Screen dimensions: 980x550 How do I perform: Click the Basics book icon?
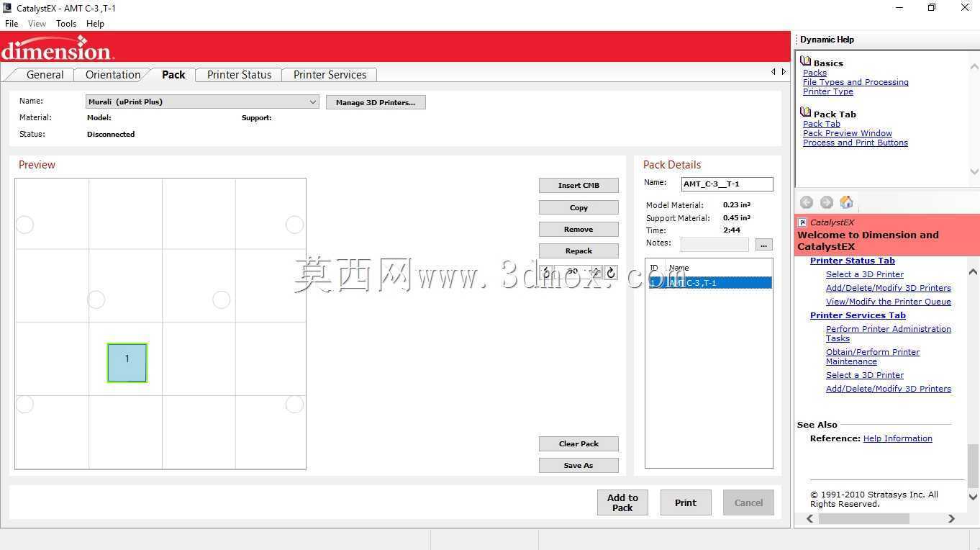(x=806, y=62)
